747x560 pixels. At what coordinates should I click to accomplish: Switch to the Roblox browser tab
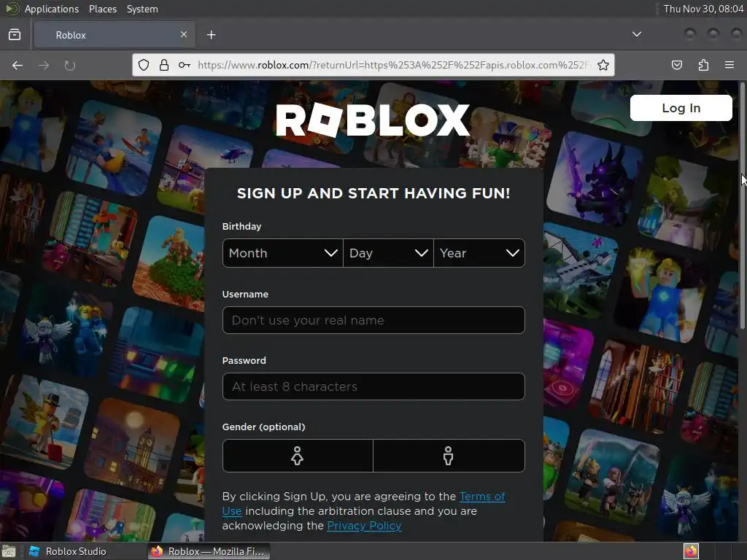115,35
